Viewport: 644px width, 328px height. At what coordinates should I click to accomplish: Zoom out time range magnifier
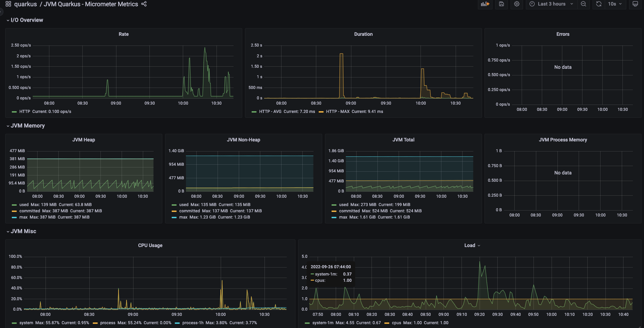[x=584, y=4]
